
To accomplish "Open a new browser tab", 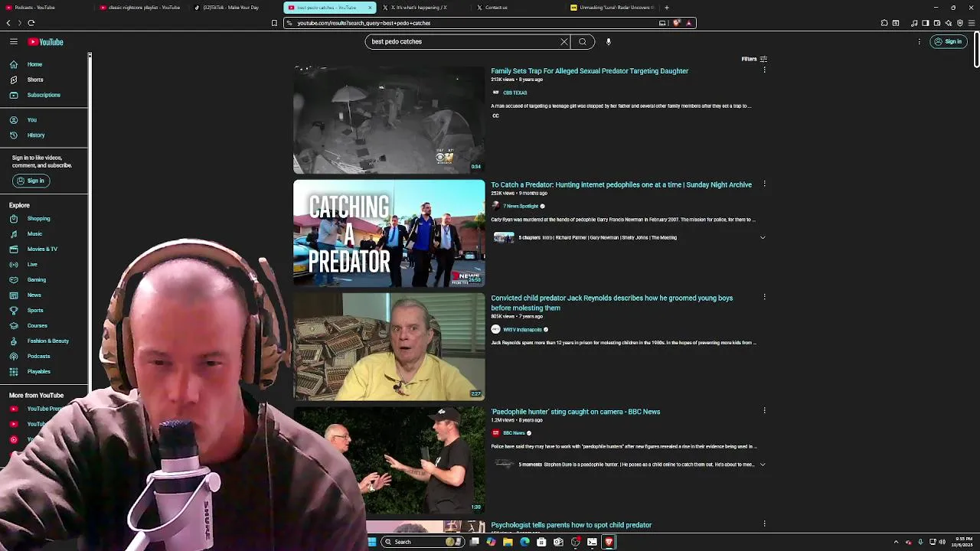I will coord(667,8).
